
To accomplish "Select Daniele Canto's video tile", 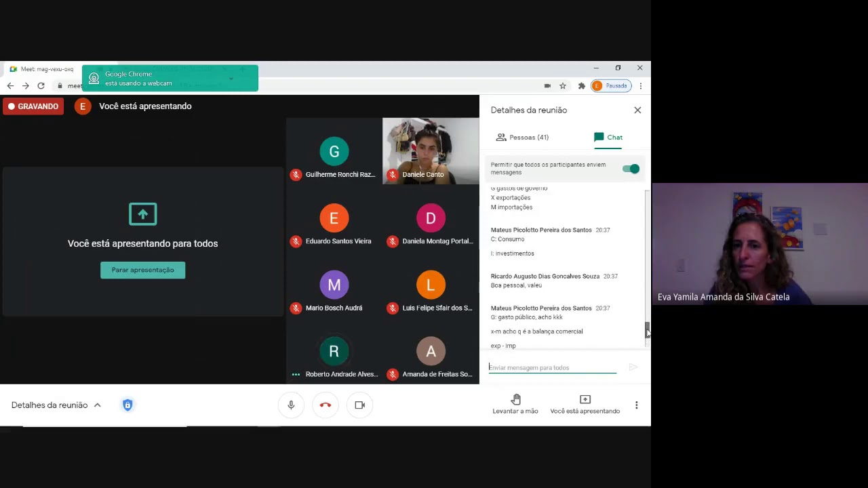I will [431, 151].
